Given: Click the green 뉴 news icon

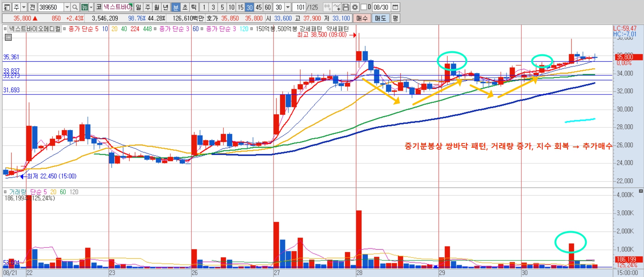Looking at the screenshot, I should [x=84, y=7].
